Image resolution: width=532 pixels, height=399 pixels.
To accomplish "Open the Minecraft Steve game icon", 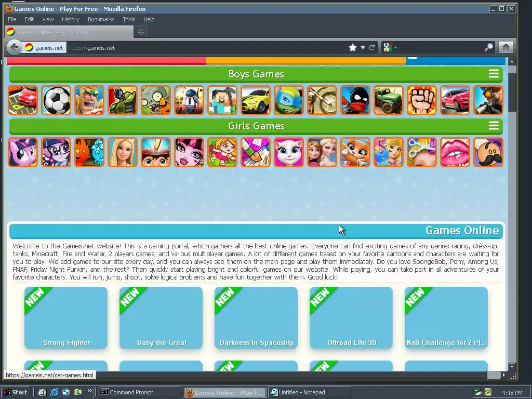I will pyautogui.click(x=222, y=100).
